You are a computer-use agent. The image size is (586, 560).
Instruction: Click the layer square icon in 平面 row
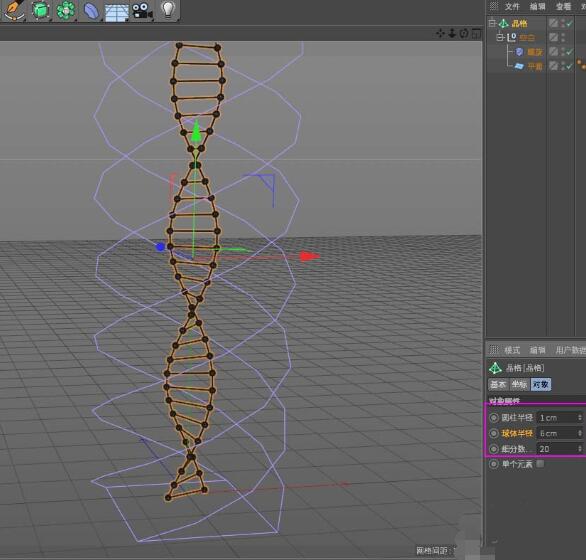pyautogui.click(x=553, y=66)
